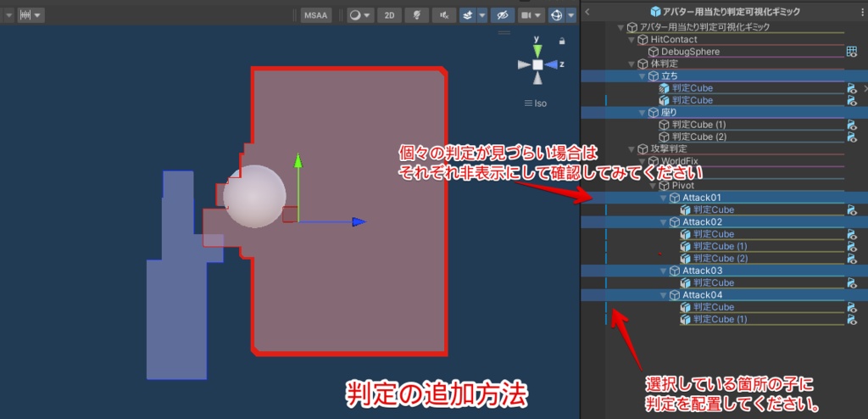Collapse the root アバター用当たり判定可視化ギミック object
The image size is (868, 419).
coord(621,27)
